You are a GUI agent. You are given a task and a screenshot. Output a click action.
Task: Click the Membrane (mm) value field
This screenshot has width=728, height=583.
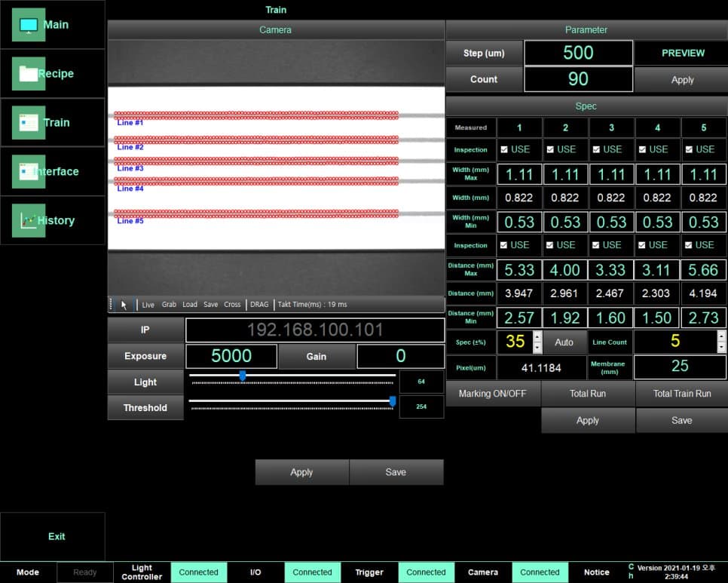pyautogui.click(x=680, y=367)
